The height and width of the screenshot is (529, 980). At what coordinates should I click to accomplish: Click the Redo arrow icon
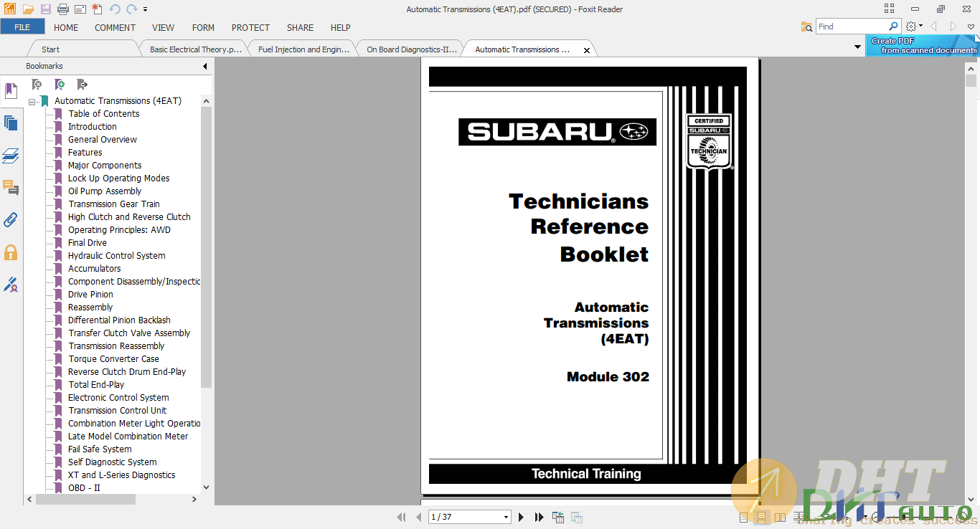[x=132, y=9]
